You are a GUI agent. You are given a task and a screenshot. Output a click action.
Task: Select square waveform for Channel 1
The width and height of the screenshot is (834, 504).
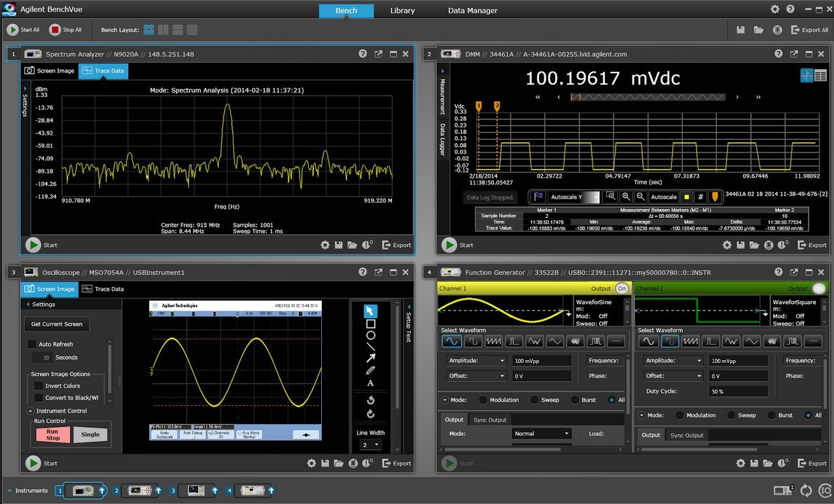(x=472, y=341)
